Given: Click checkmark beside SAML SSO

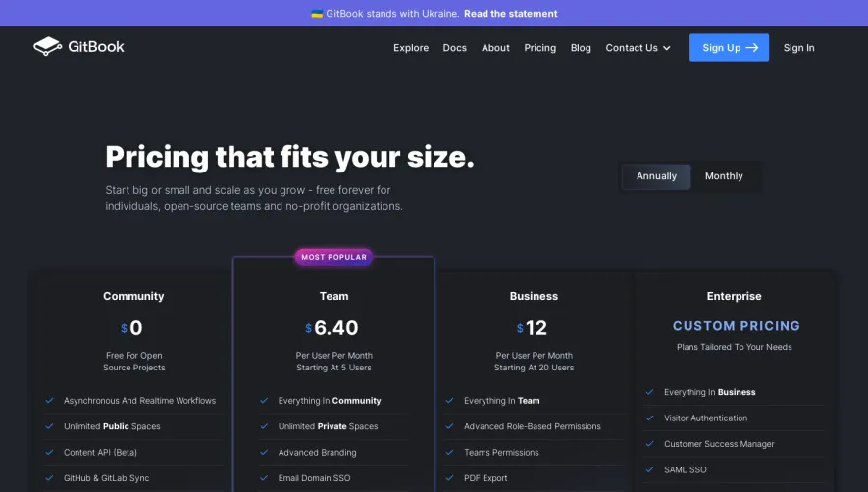Looking at the screenshot, I should (x=650, y=469).
